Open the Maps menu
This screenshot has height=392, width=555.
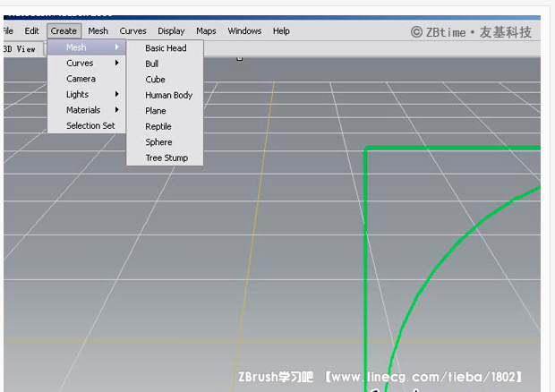pos(206,31)
